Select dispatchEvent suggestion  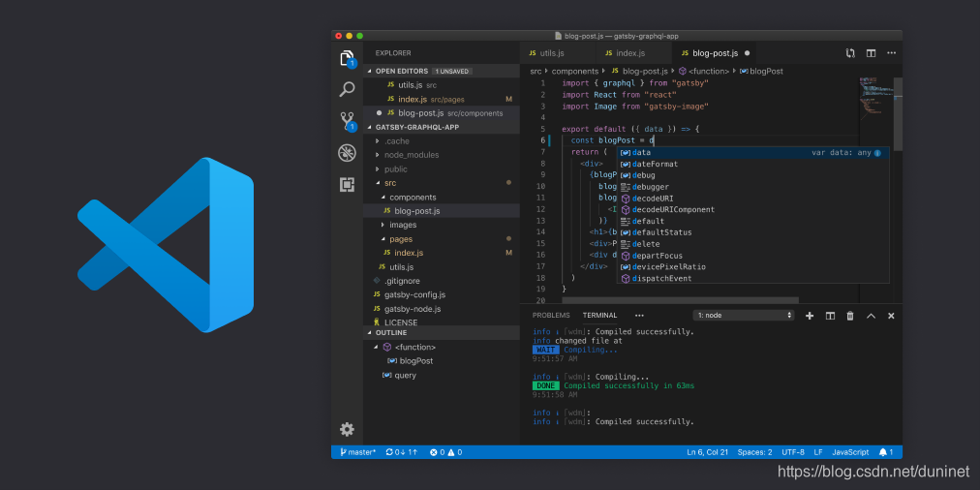tap(752, 278)
